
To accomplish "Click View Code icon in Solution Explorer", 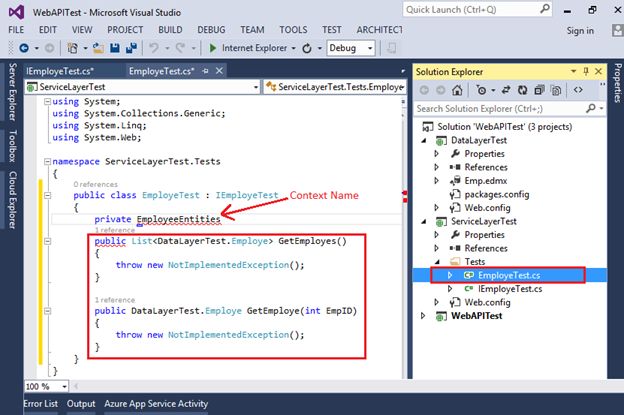I will (x=578, y=90).
